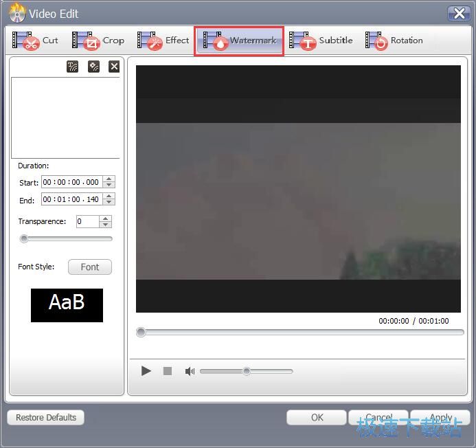Screen dimensions: 476x448
Task: Play the video preview
Action: click(146, 371)
